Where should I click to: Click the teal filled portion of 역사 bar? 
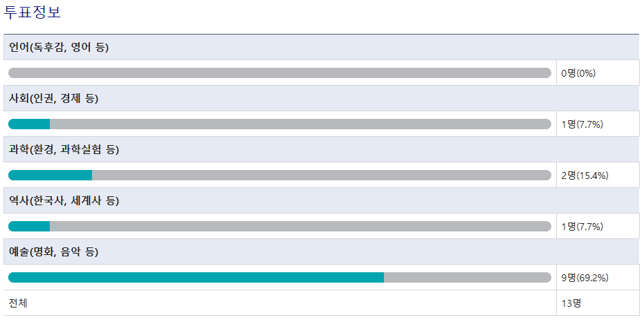coord(29,227)
